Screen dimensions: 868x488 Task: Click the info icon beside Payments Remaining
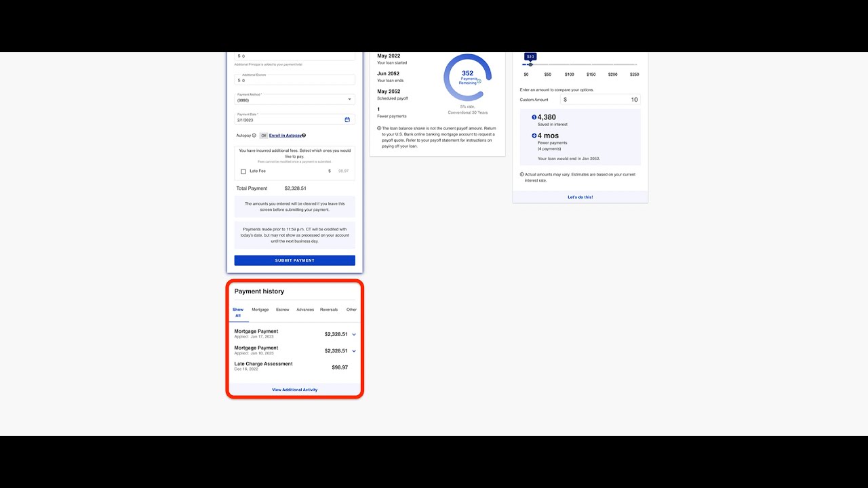(479, 81)
